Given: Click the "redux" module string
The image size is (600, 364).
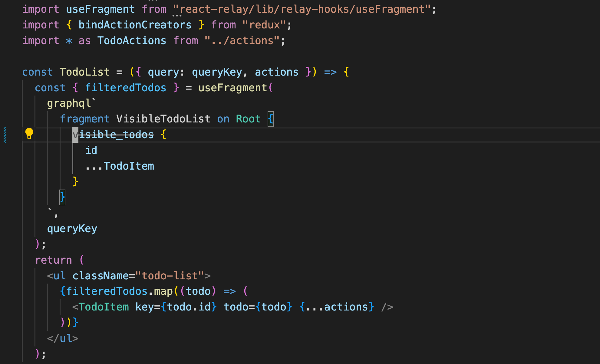Looking at the screenshot, I should [264, 25].
